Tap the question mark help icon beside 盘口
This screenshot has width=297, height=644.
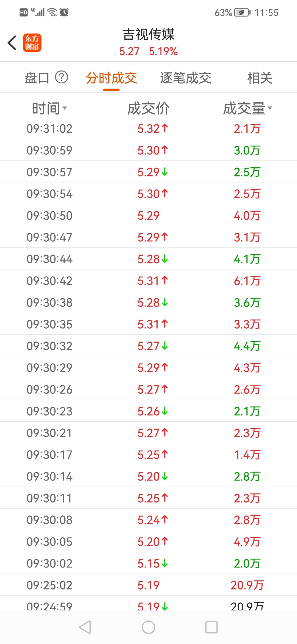click(x=62, y=77)
